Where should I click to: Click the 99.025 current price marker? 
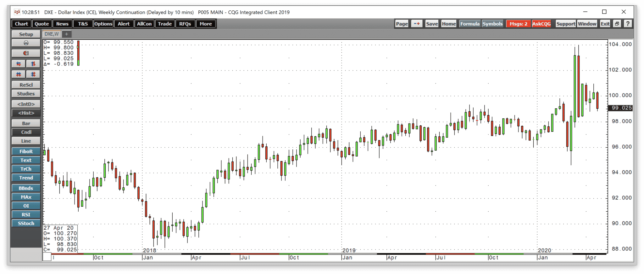pyautogui.click(x=621, y=108)
